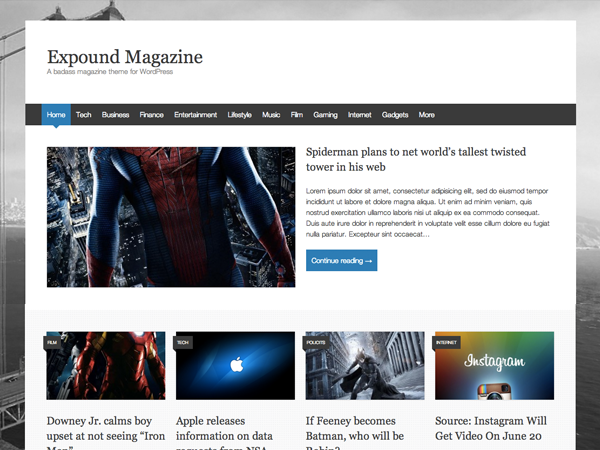
Task: Open the Apple releases information article
Action: click(x=224, y=433)
